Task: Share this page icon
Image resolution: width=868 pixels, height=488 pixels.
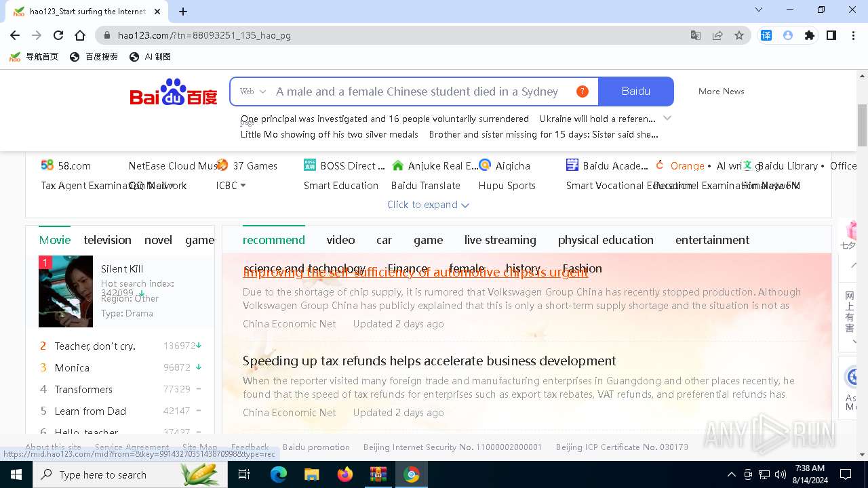Action: (x=717, y=35)
